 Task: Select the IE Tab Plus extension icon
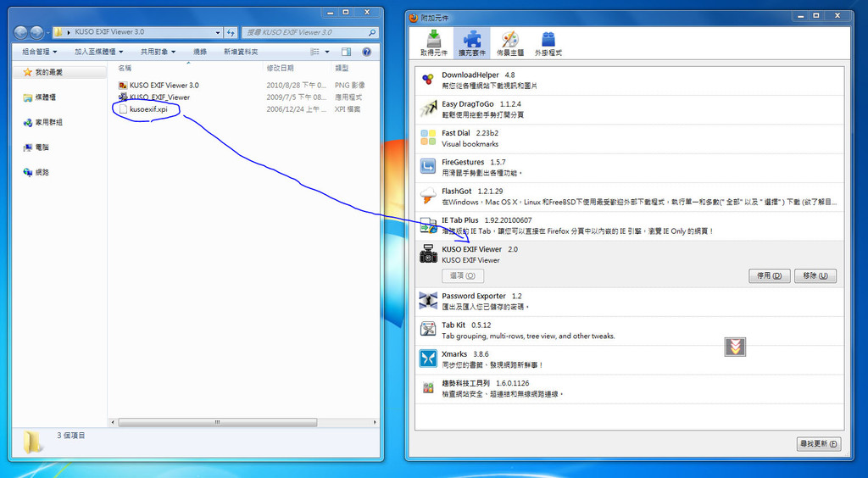coord(428,225)
